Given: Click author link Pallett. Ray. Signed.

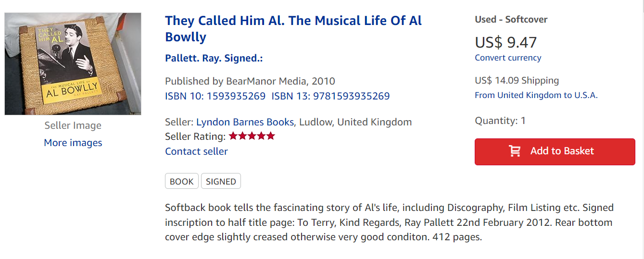Looking at the screenshot, I should pyautogui.click(x=214, y=58).
